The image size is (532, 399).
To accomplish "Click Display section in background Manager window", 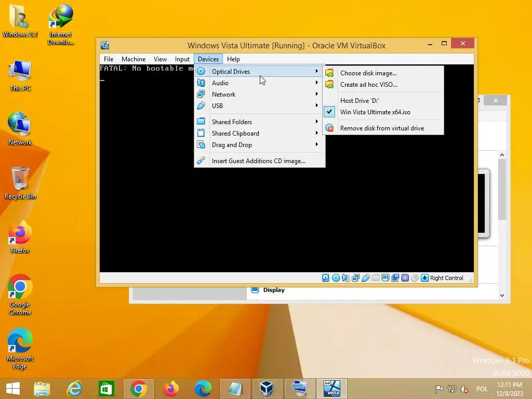I will [274, 290].
